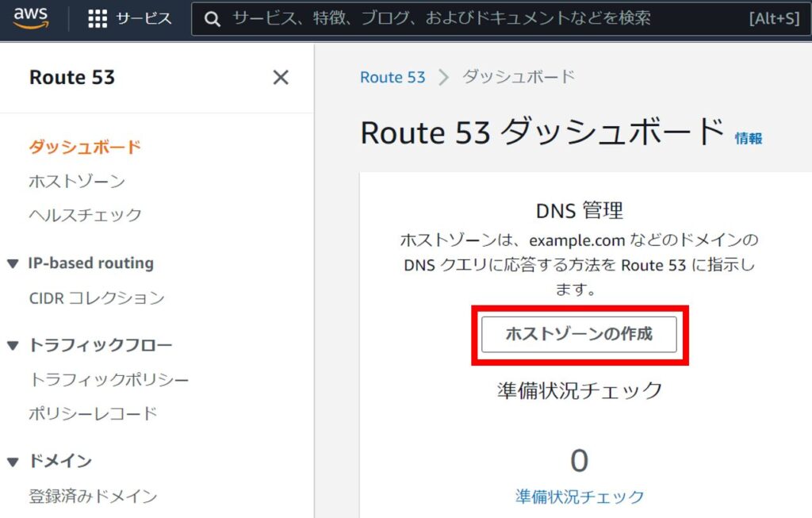This screenshot has height=518, width=812.
Task: Collapse the ドメイン section
Action: pyautogui.click(x=13, y=462)
